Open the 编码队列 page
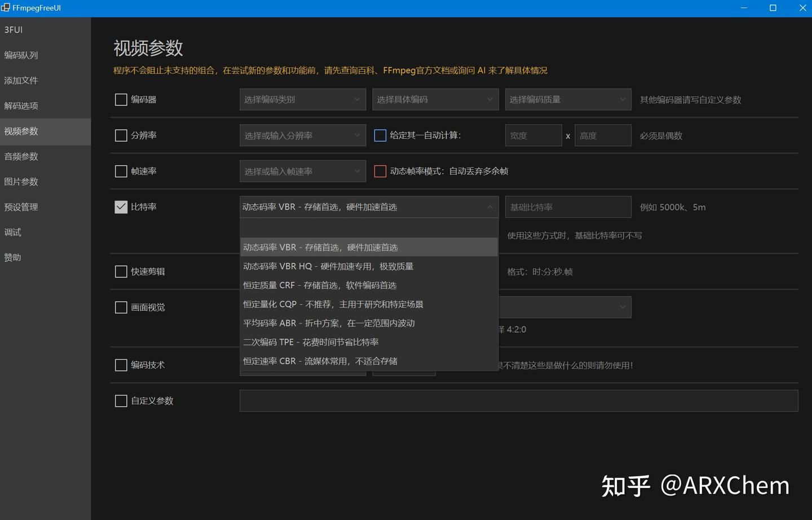The width and height of the screenshot is (812, 520). coord(21,55)
